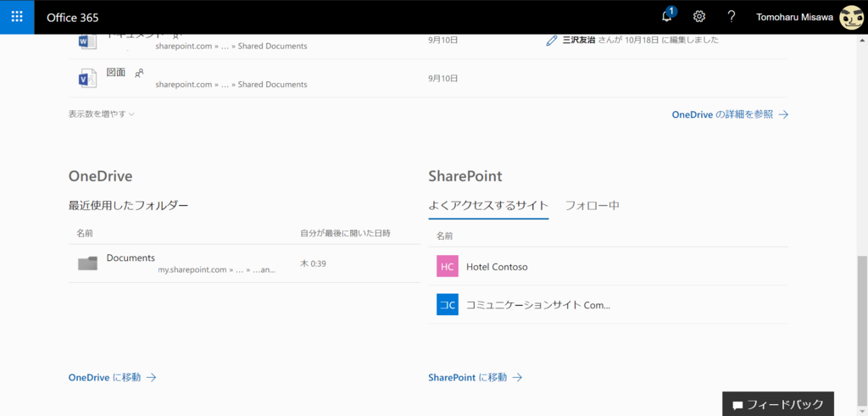Open the settings gear icon
Viewport: 868px width, 416px height.
[x=699, y=17]
